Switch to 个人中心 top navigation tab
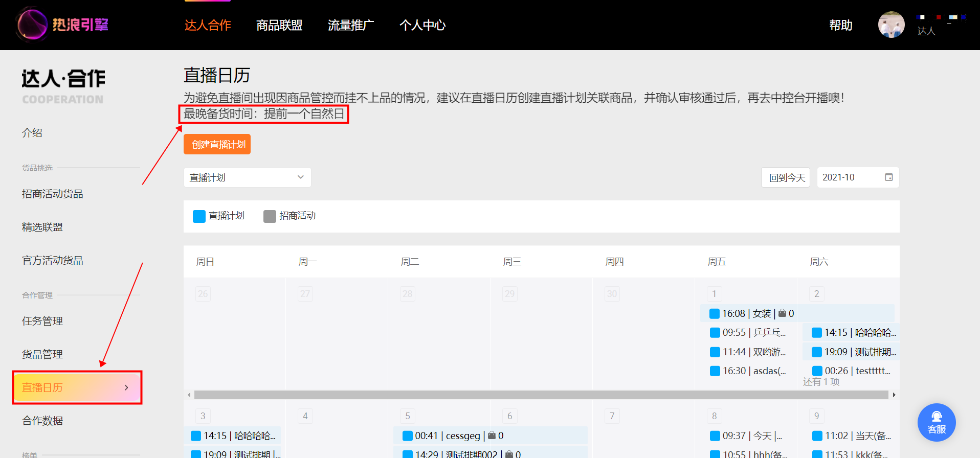Screen dimensions: 980x458 [x=422, y=25]
